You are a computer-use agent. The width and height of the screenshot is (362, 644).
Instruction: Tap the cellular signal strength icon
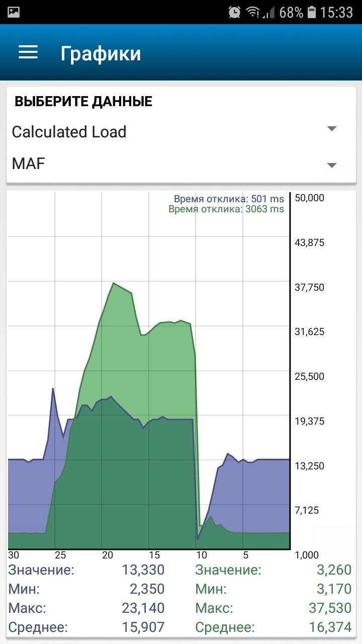pyautogui.click(x=269, y=12)
